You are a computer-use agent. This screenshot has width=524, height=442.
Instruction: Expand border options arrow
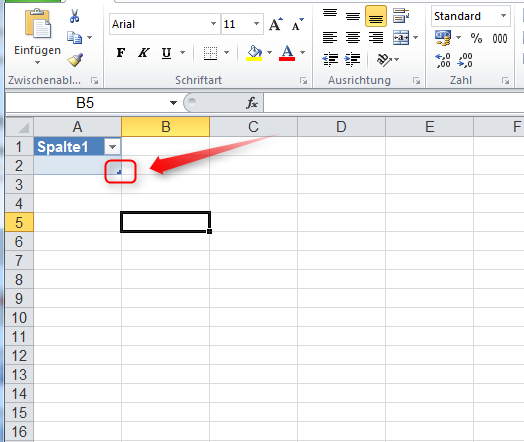click(226, 52)
